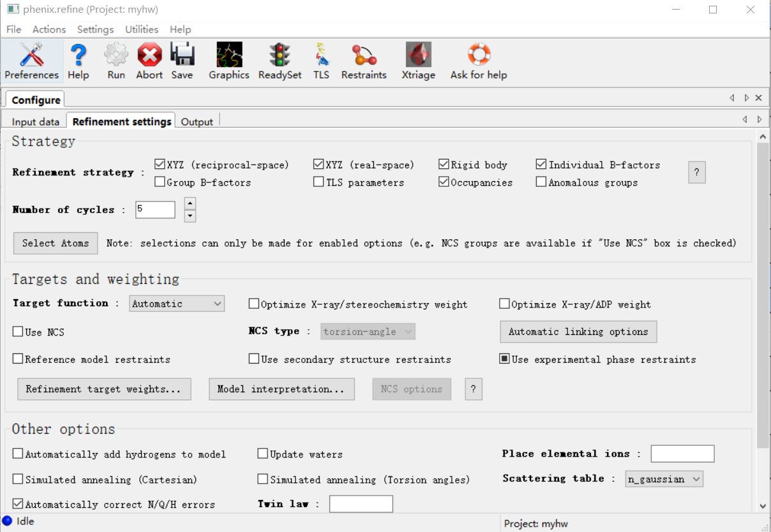Select the Configure tab

pos(36,100)
